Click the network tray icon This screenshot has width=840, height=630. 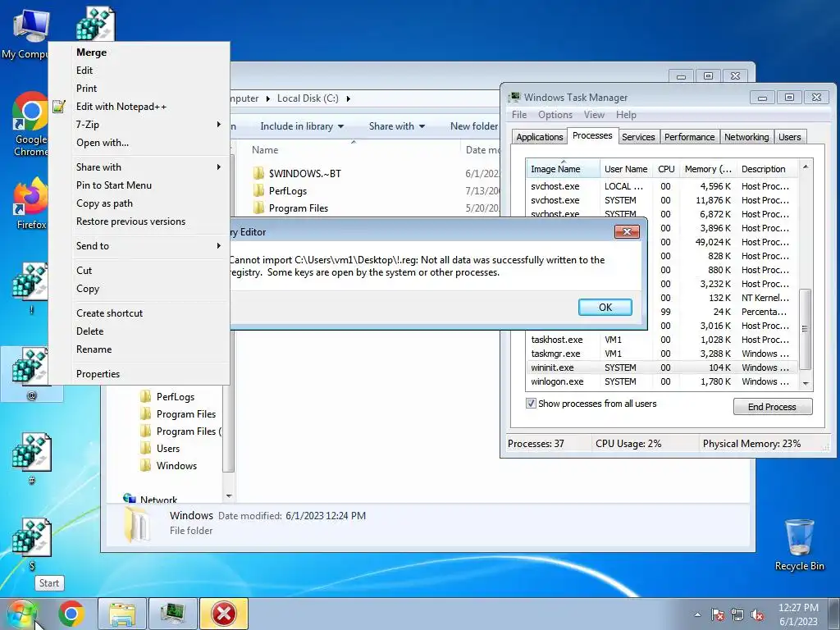737,614
